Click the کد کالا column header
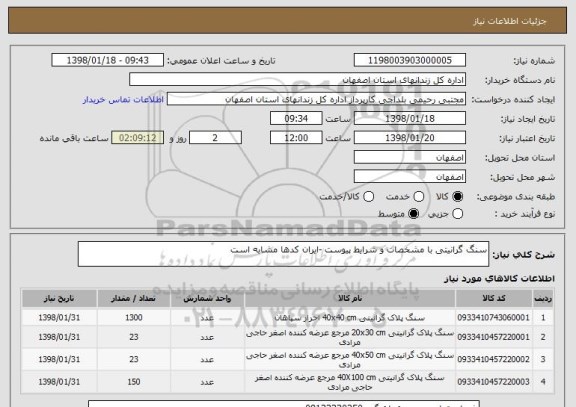 pos(494,298)
